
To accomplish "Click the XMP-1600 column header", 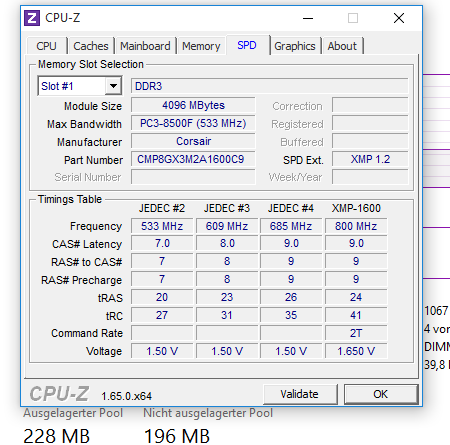I will (x=356, y=208).
